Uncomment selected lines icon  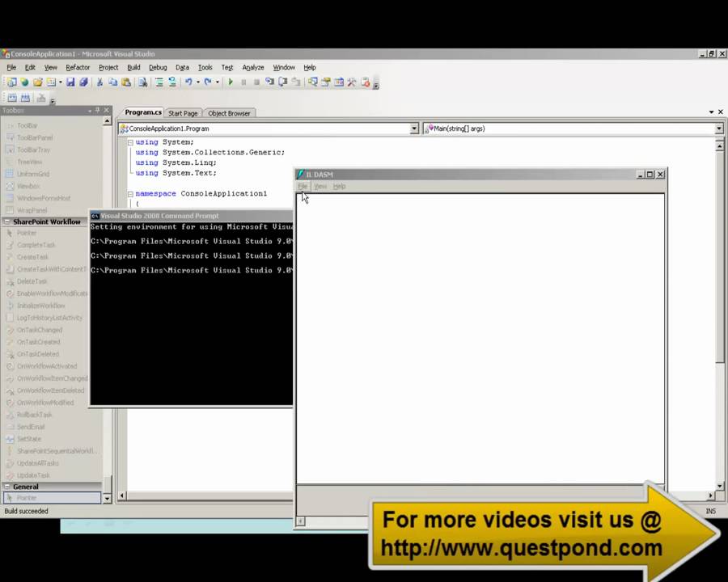pyautogui.click(x=172, y=82)
